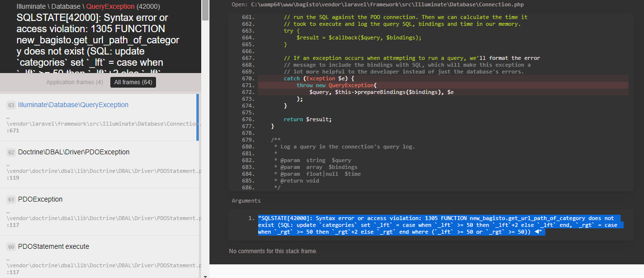Open frame 63 Illuminate\Database\QueryException
Screen dimensions: 644x278
(x=100, y=117)
